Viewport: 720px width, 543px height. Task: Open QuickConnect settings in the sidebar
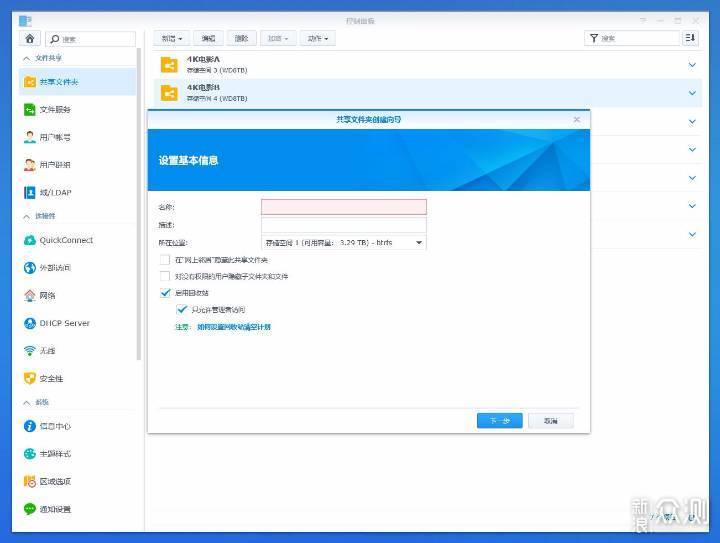(x=66, y=240)
